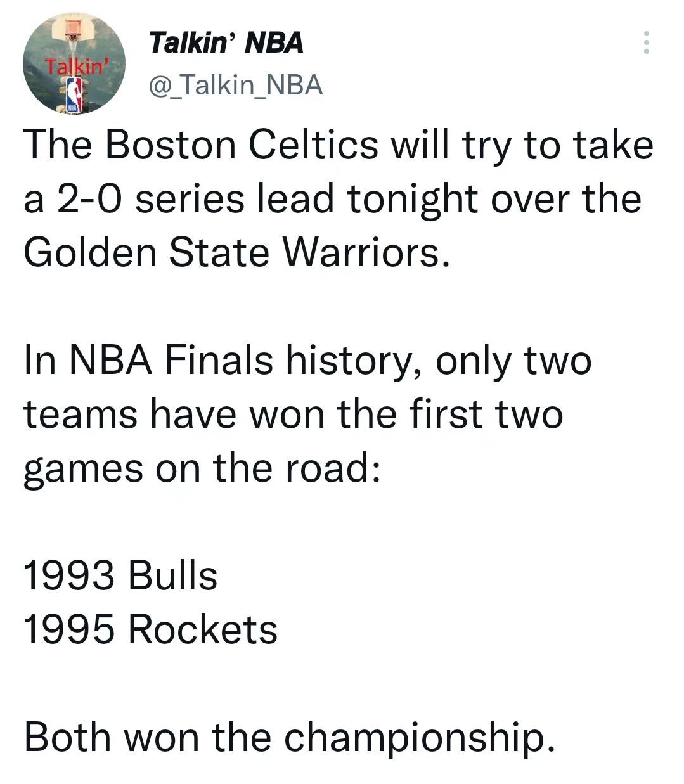Click the words Boston Celtics in tweet
Screen dimensions: 684x784
click(241, 145)
